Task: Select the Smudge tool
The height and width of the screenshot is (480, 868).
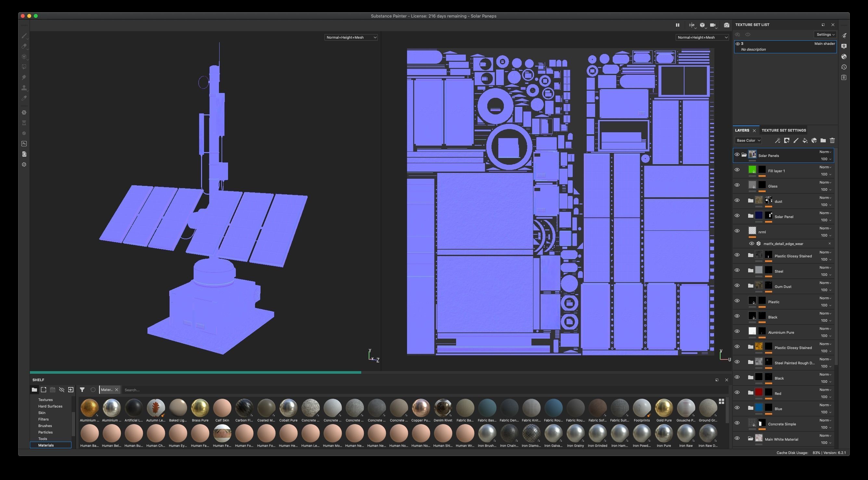Action: (24, 78)
